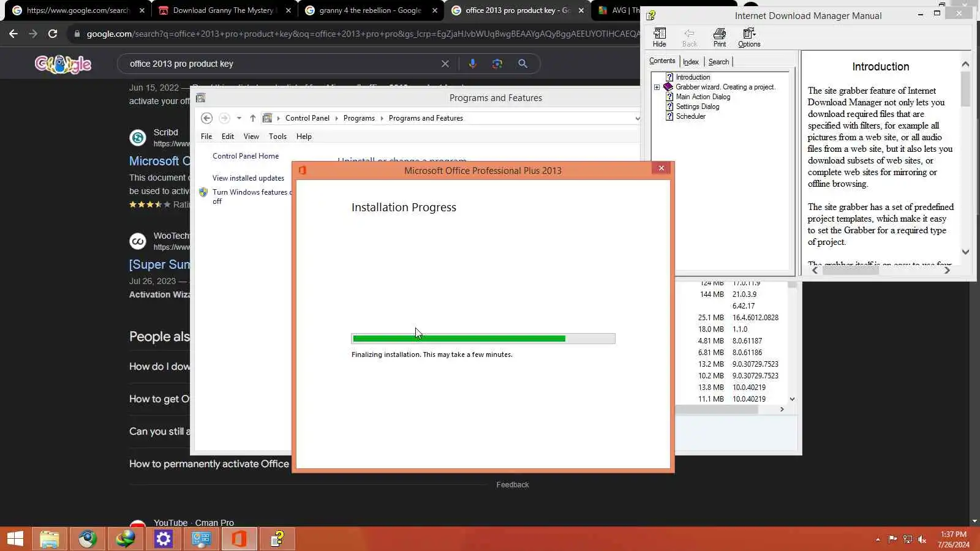Image resolution: width=980 pixels, height=551 pixels.
Task: Close the Office 2013 installer dialog
Action: [x=661, y=168]
